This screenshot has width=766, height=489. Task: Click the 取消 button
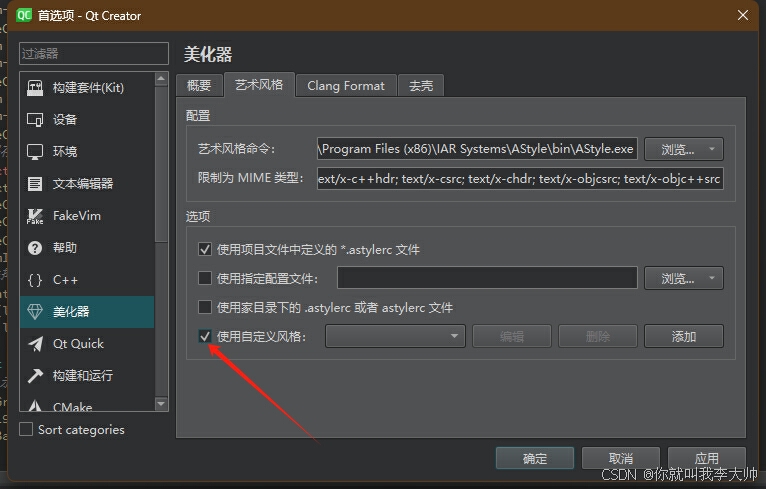click(621, 458)
